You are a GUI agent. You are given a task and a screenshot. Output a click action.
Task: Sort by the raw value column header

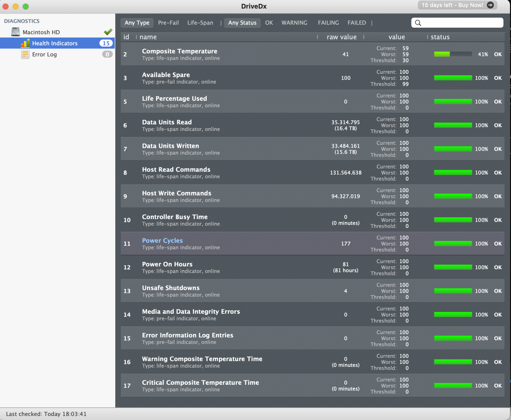coord(342,37)
